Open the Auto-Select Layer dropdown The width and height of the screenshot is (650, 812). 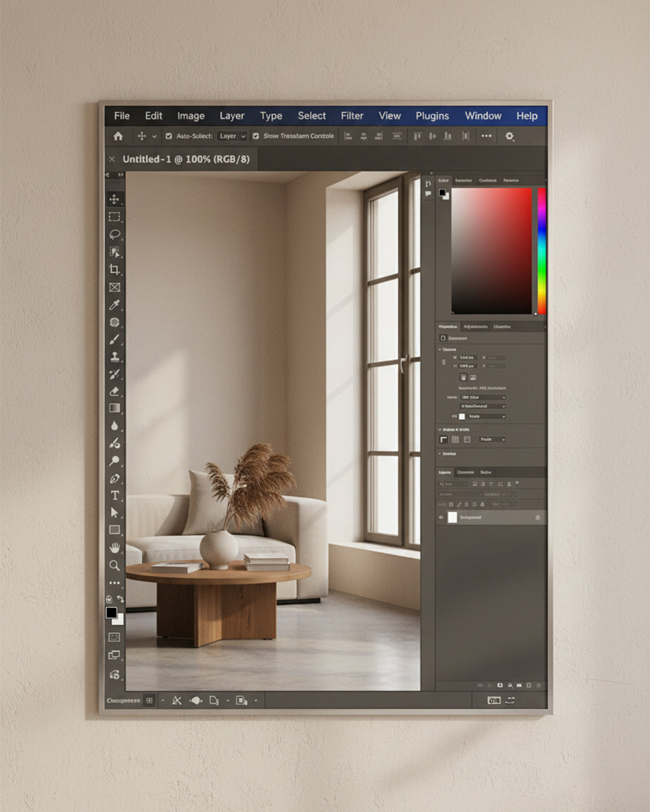(231, 137)
